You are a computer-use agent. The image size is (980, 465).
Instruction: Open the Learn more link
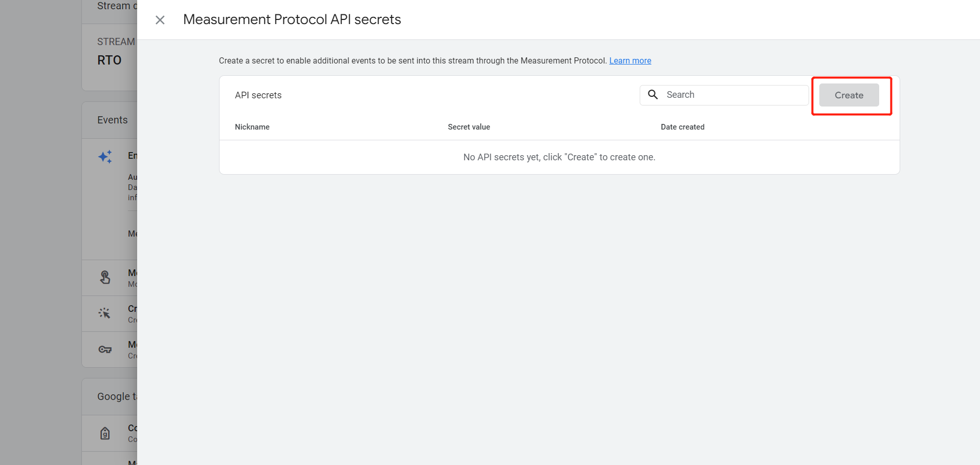coord(630,60)
